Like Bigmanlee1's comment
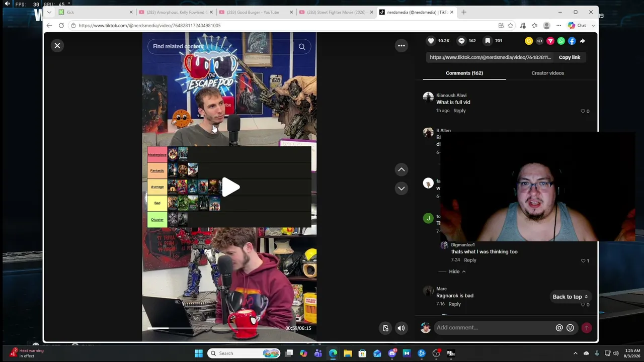The width and height of the screenshot is (644, 362). tap(583, 260)
